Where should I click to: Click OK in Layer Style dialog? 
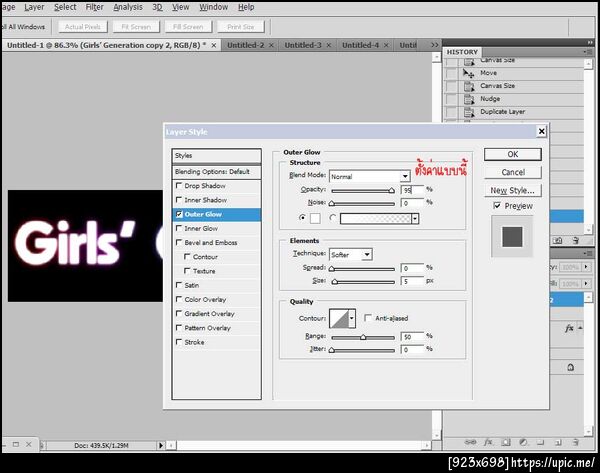point(513,154)
